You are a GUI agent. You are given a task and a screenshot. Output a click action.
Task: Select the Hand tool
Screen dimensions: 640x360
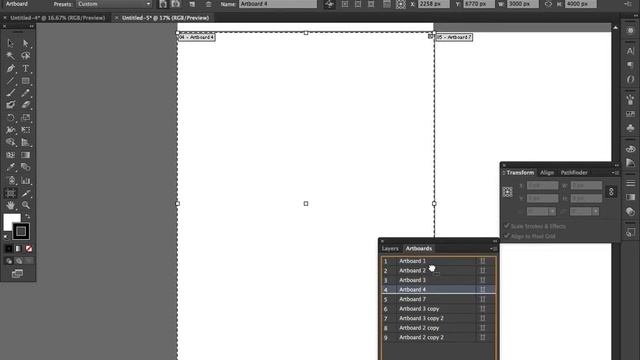[11, 205]
